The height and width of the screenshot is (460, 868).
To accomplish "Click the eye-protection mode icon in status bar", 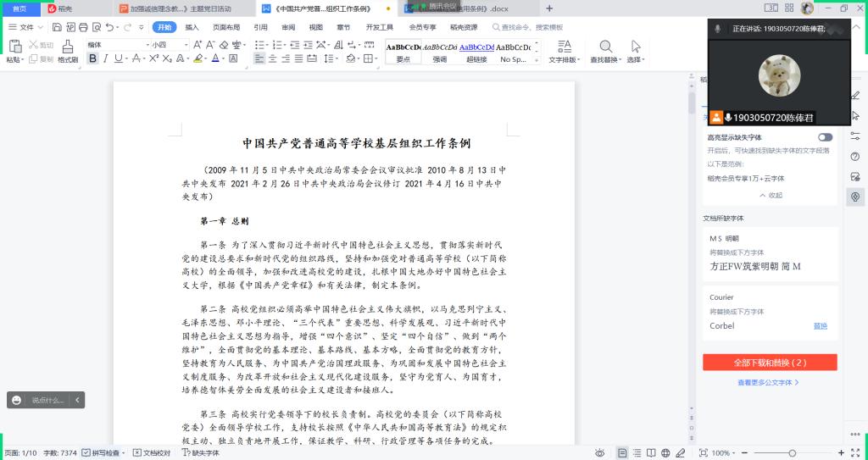I will click(599, 453).
